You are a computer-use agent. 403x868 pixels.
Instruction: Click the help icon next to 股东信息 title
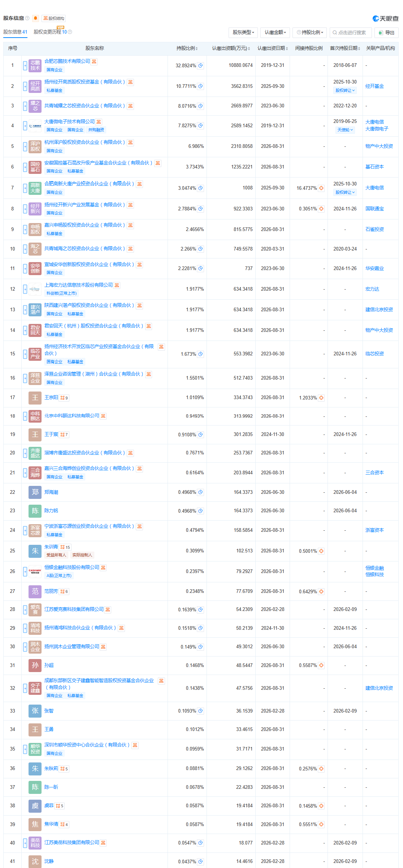coord(27,18)
